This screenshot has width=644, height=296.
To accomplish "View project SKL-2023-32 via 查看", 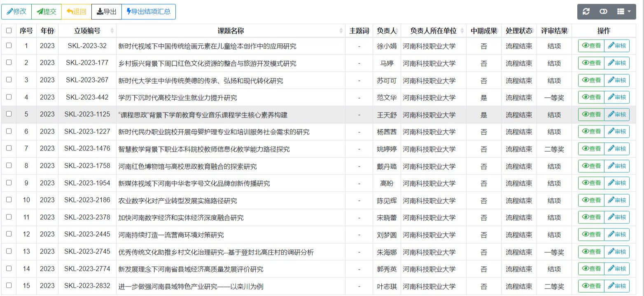I will [x=591, y=46].
